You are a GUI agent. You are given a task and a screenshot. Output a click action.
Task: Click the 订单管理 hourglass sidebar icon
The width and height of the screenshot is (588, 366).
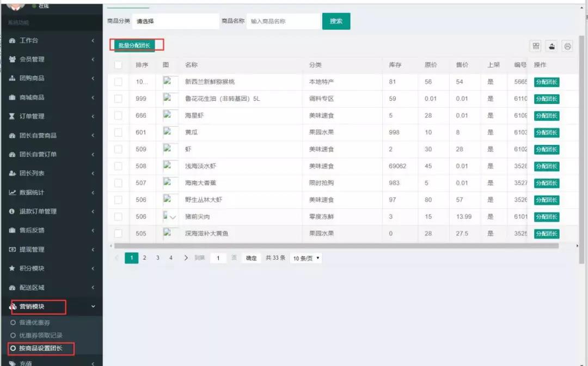(x=12, y=117)
